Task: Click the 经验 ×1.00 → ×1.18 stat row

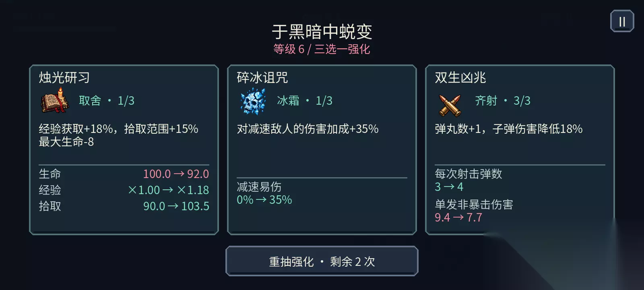Action: [x=124, y=190]
